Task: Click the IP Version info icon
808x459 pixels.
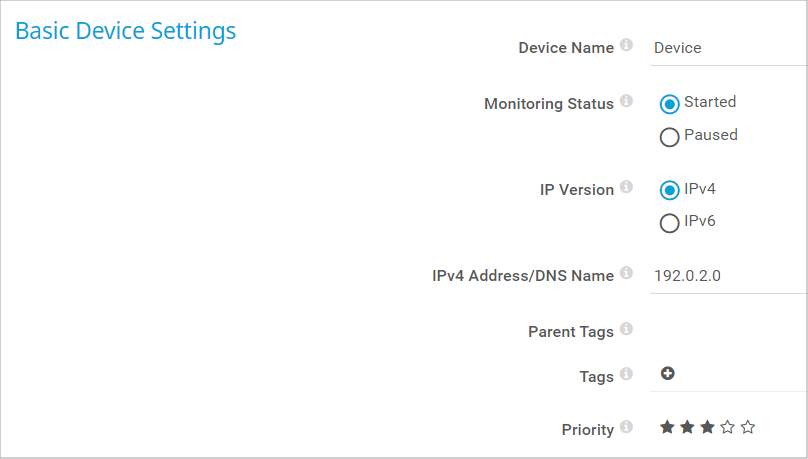Action: [x=626, y=186]
